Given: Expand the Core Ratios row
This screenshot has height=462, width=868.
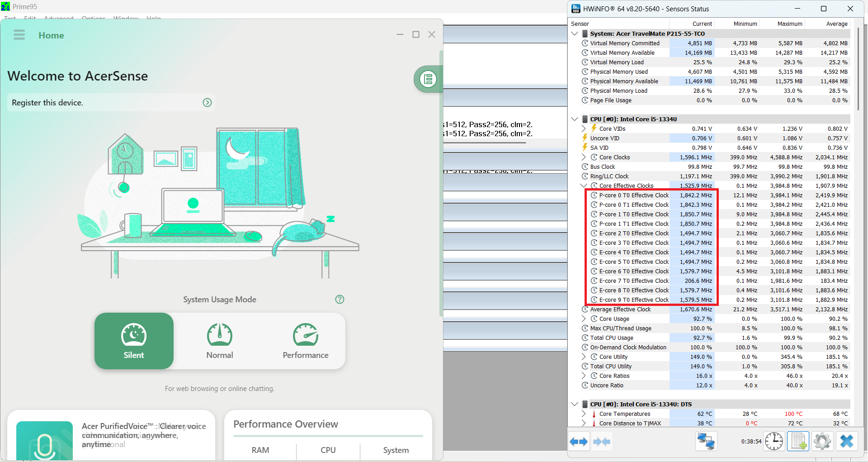Looking at the screenshot, I should pyautogui.click(x=584, y=376).
